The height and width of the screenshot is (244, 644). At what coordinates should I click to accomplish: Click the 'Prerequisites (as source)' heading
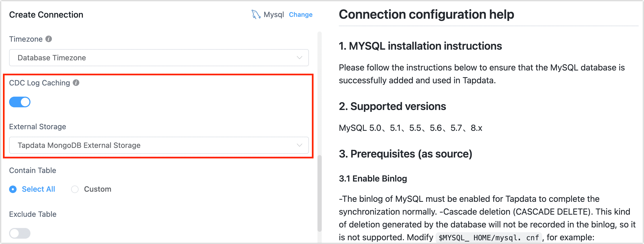405,154
